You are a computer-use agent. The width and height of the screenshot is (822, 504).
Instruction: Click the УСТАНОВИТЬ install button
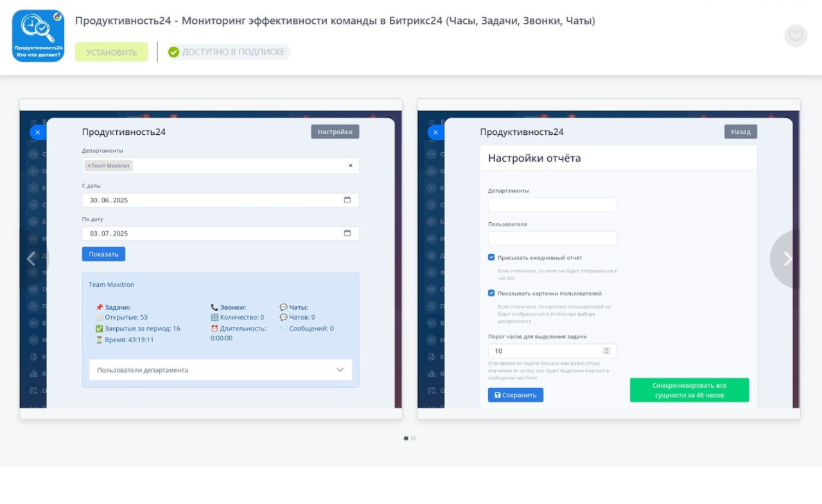[112, 52]
